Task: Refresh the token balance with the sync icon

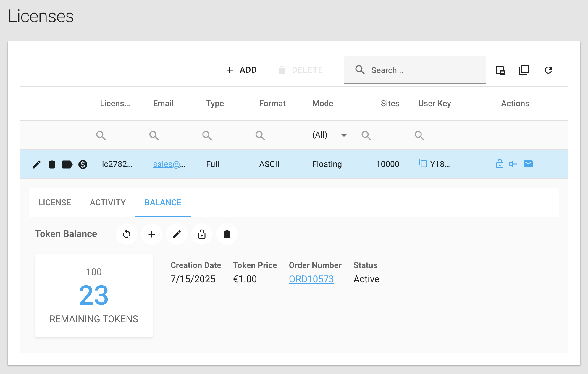Action: 127,234
